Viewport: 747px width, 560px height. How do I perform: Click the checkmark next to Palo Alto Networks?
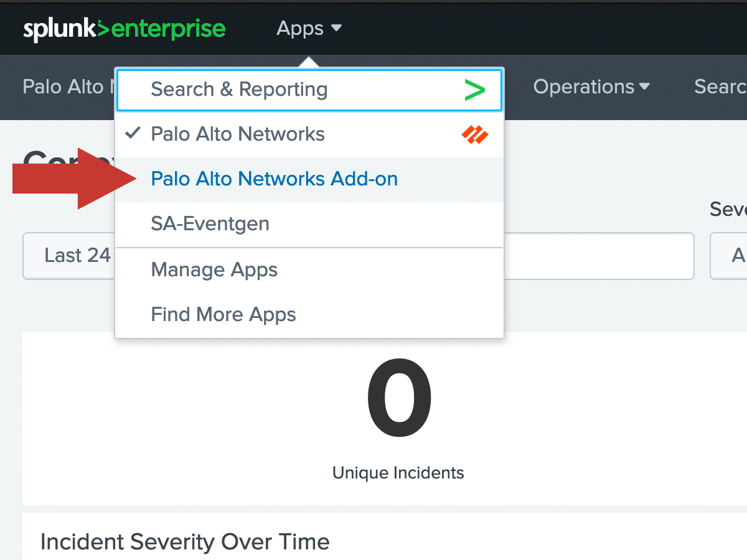[133, 134]
